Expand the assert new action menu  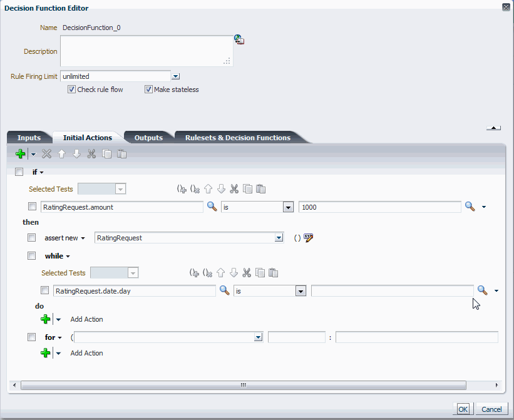tap(83, 238)
